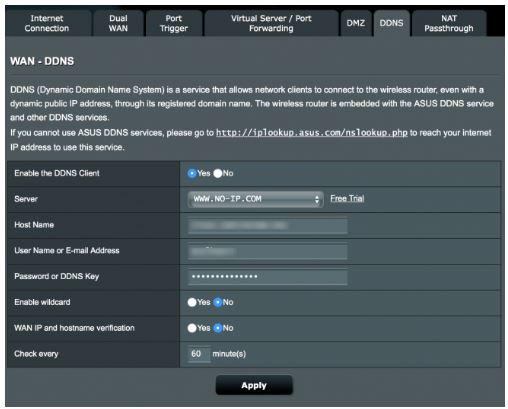Set Enable the DDNS Client to Yes
Viewport: 508px width, 409px height.
pyautogui.click(x=192, y=173)
